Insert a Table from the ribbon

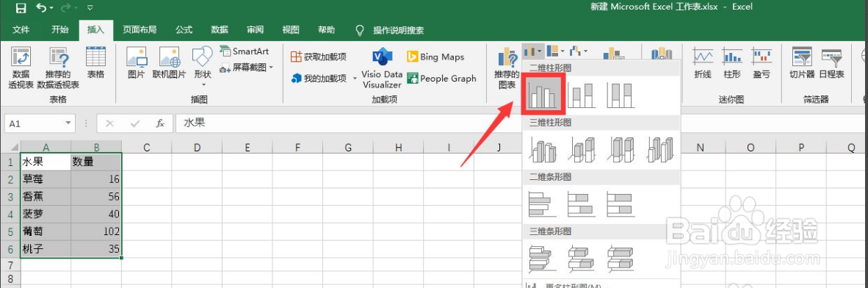coord(95,62)
